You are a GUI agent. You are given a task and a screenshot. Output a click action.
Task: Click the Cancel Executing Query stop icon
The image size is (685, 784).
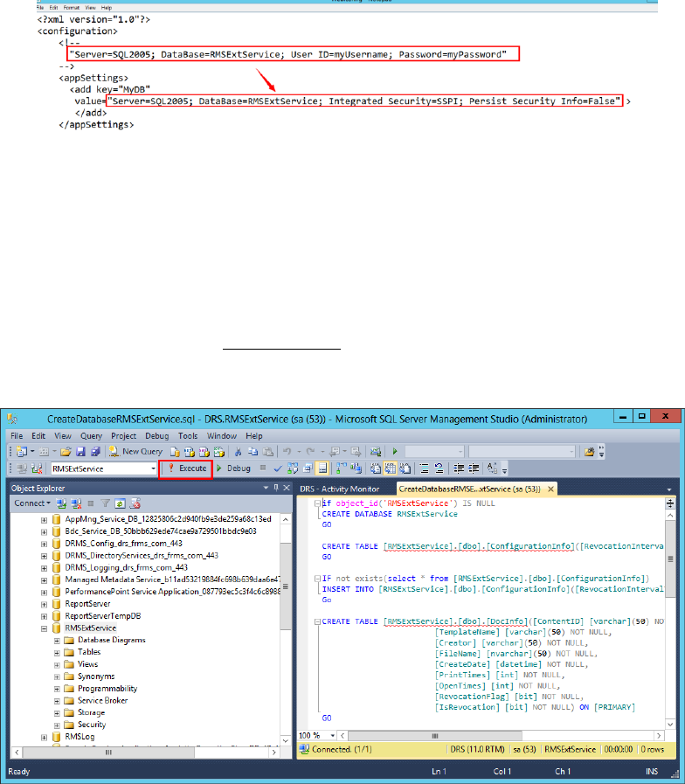coord(263,468)
